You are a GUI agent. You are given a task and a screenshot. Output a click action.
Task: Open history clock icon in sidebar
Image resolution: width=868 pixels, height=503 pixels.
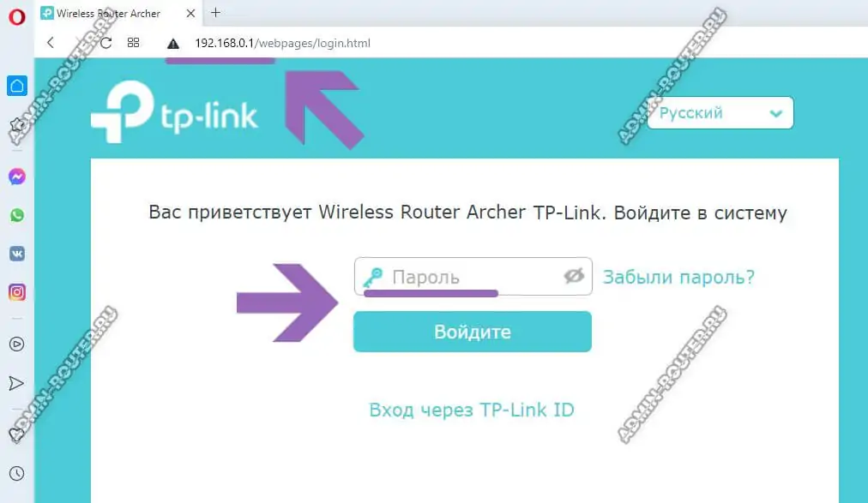pos(17,474)
